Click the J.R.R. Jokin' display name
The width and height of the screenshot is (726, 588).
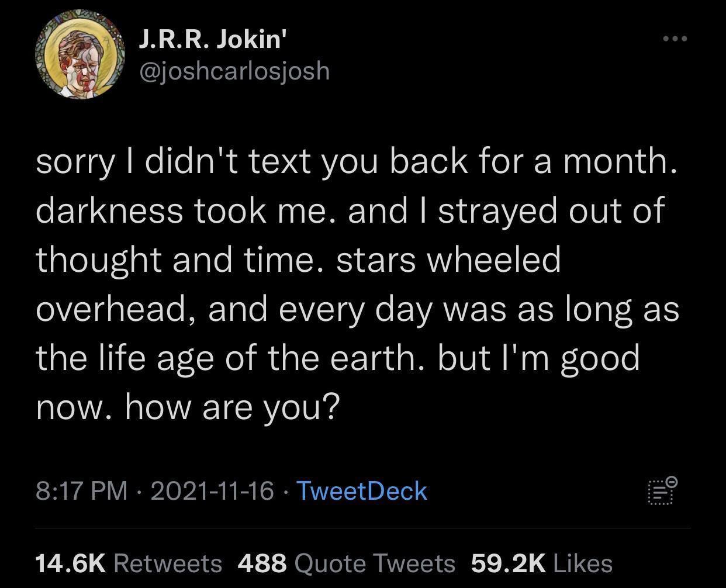(x=214, y=40)
